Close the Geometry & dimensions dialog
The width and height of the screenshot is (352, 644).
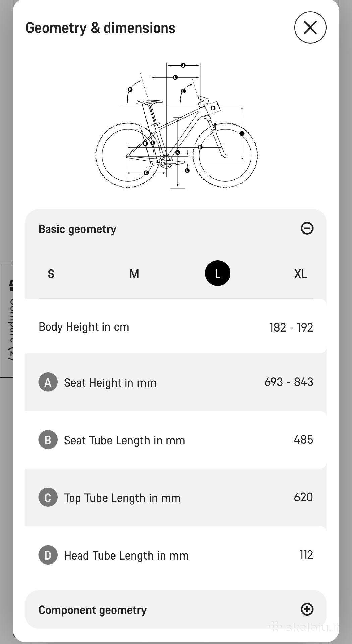tap(310, 28)
